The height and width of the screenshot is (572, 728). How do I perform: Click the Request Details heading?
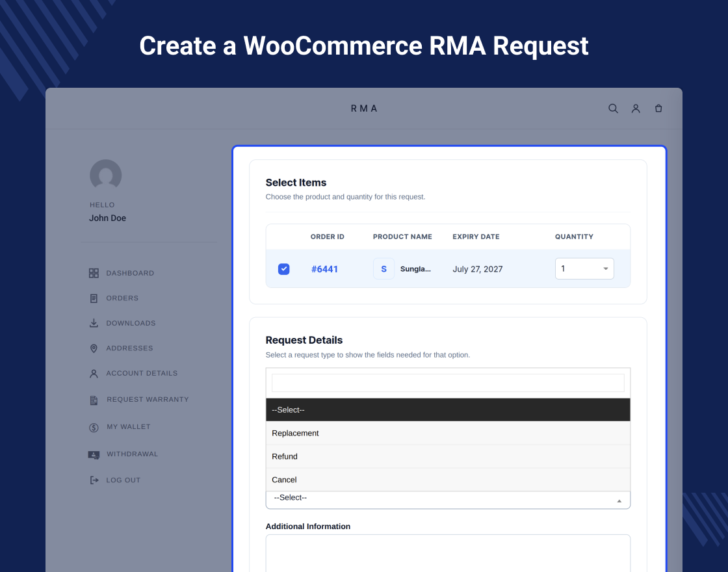click(304, 341)
